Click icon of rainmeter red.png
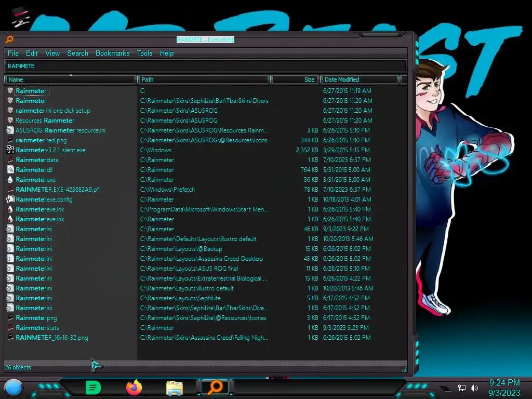This screenshot has height=399, width=532. coord(10,140)
